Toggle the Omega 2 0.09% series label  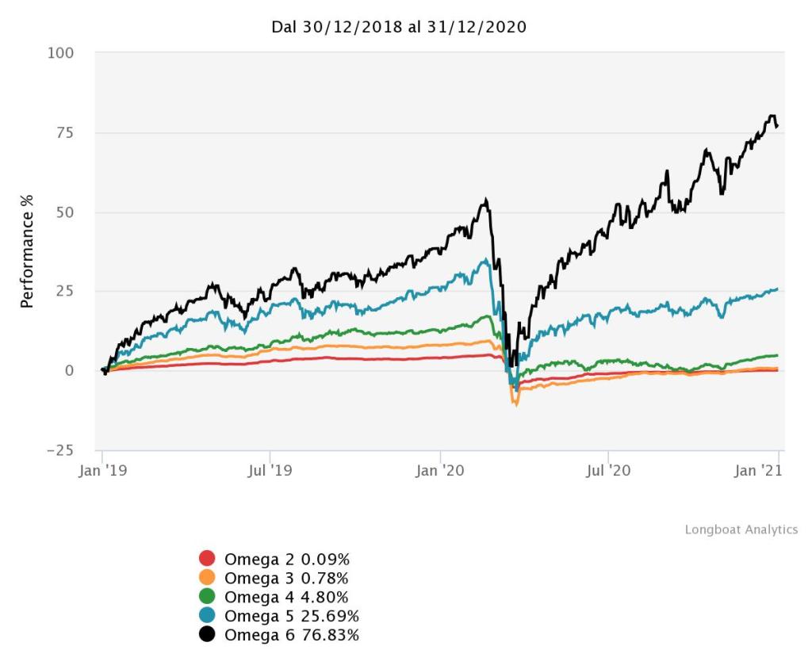(286, 558)
